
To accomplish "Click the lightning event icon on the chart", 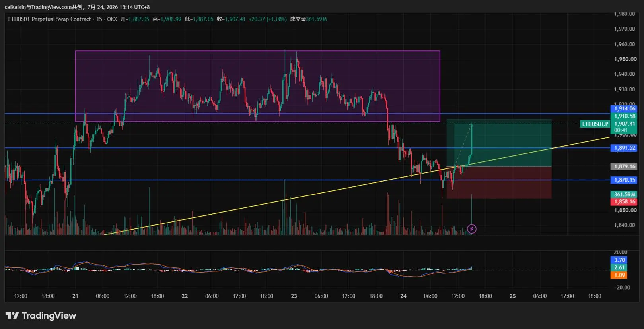I will (471, 229).
